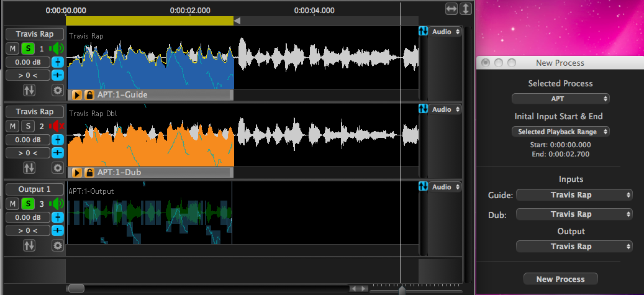
Task: Click the blue plus beside track 1 0.00 dB
Action: click(x=58, y=62)
